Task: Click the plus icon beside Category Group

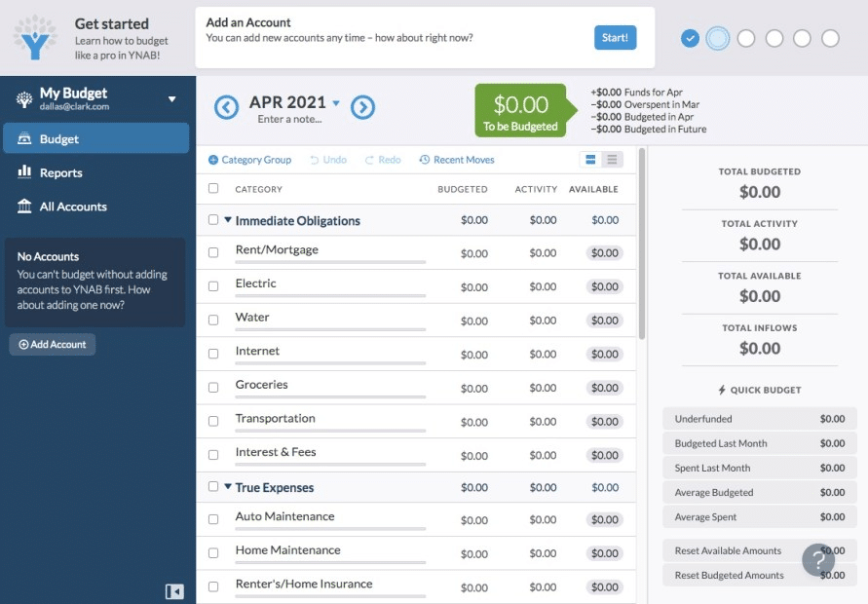Action: 213,160
